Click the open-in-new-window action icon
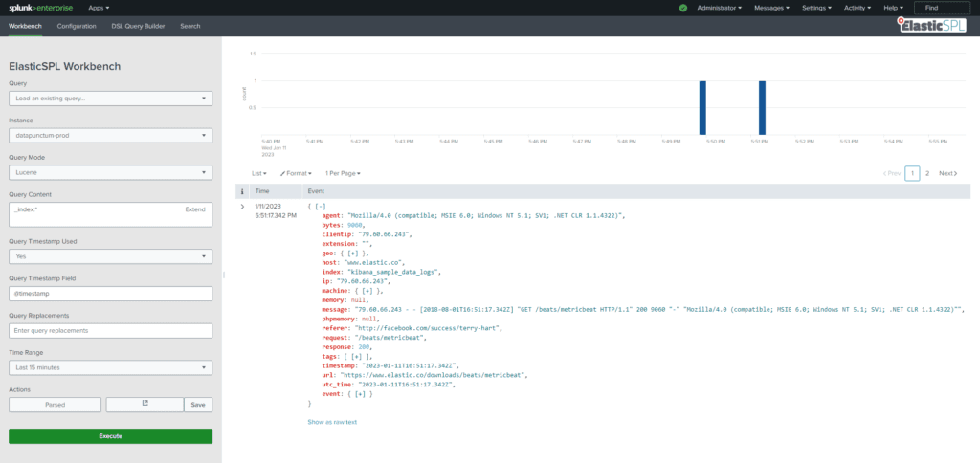 tap(145, 405)
